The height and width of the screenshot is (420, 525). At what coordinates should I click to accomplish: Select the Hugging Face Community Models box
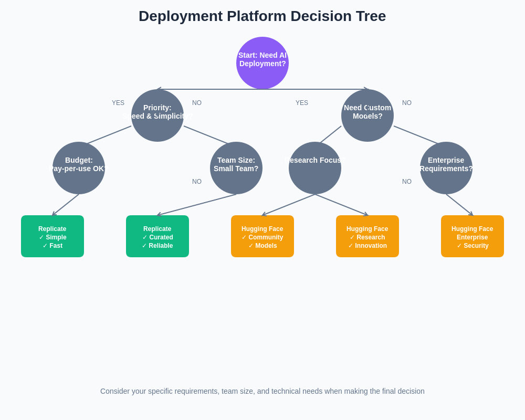point(262,236)
